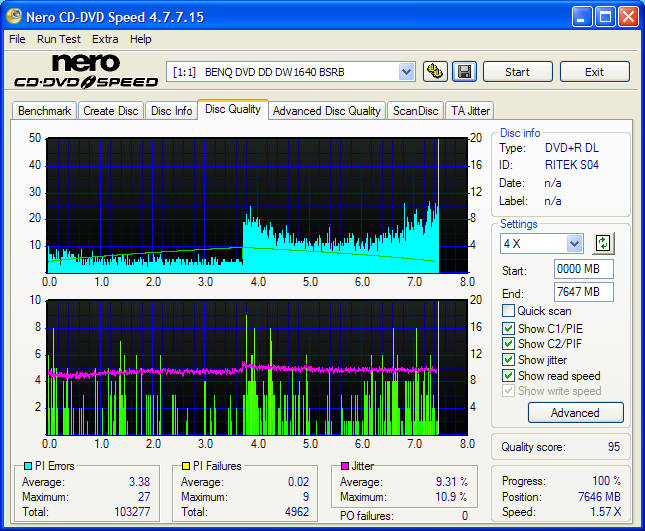Open the Extra menu
The height and width of the screenshot is (531, 645).
pyautogui.click(x=105, y=39)
